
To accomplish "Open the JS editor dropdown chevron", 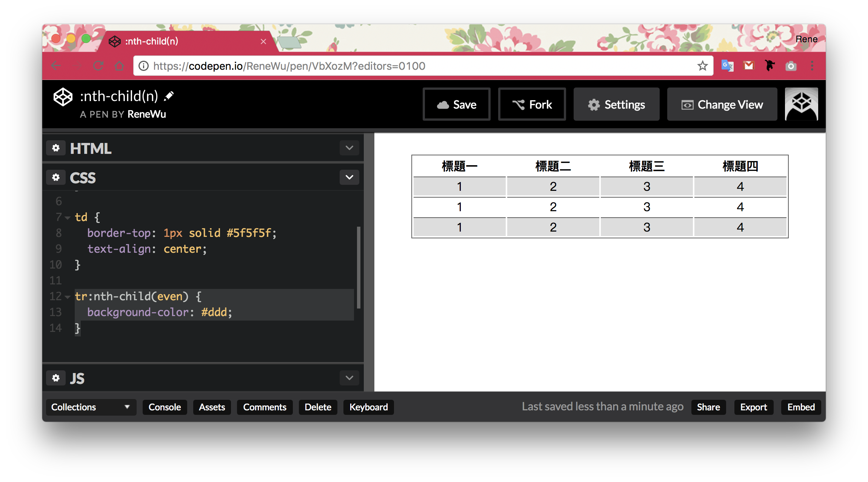I will [349, 378].
